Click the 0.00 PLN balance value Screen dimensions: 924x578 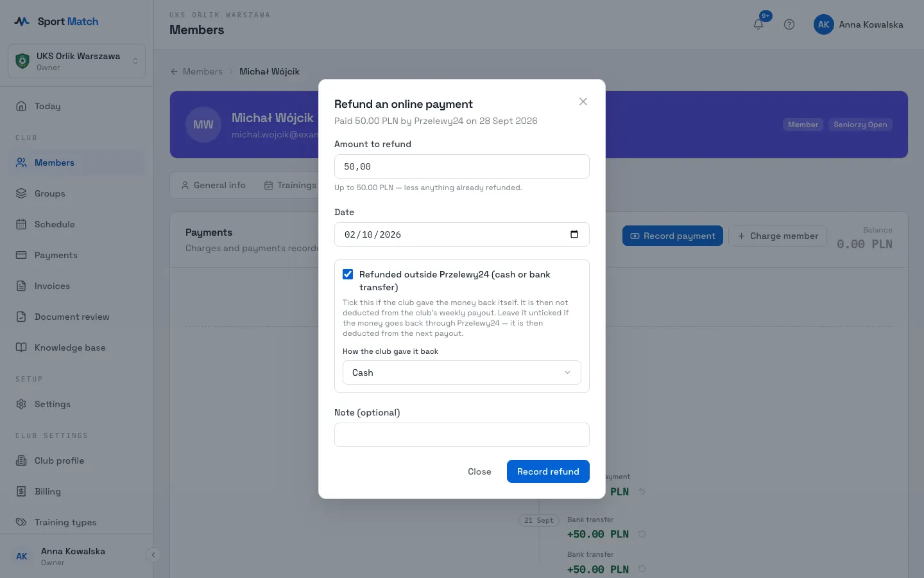point(864,244)
